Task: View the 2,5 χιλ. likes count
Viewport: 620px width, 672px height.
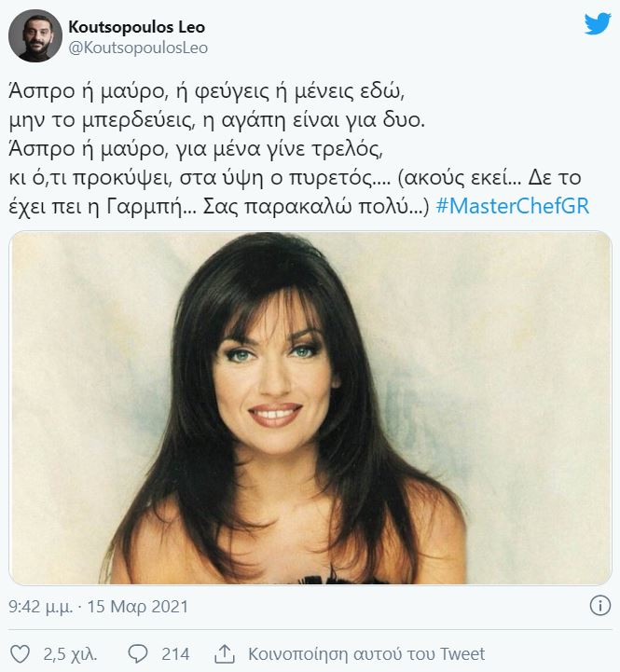Action: pos(70,654)
